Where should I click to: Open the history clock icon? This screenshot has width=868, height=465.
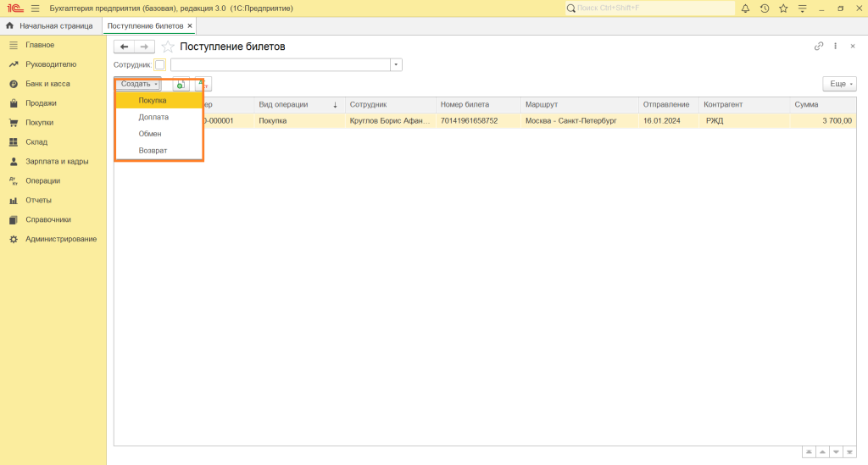765,8
